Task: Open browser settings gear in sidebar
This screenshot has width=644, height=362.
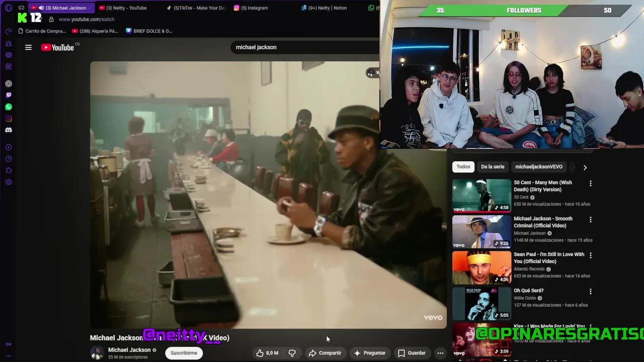Action: [9, 182]
